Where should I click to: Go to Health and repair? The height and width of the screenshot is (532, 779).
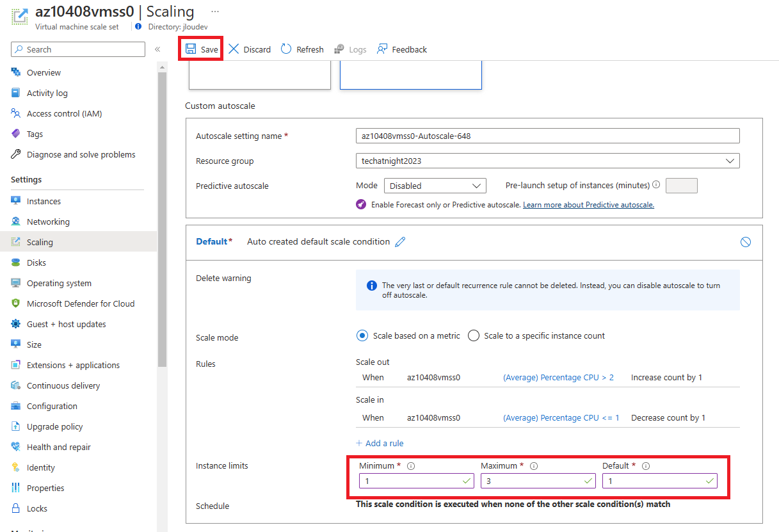[59, 447]
